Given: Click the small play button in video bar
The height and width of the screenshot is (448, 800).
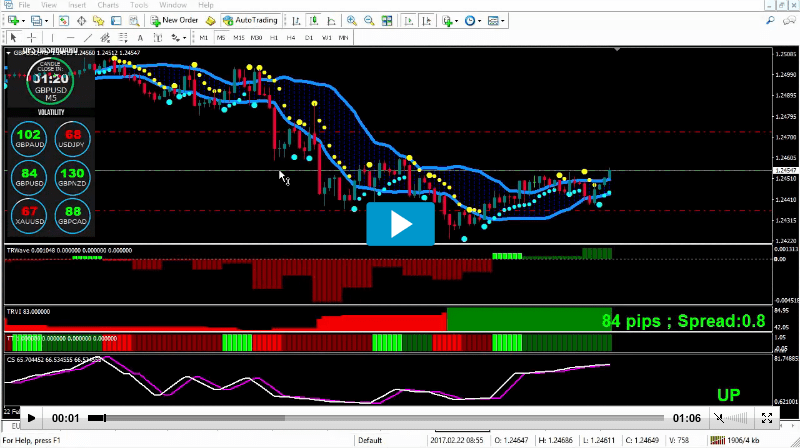Looking at the screenshot, I should click(31, 418).
